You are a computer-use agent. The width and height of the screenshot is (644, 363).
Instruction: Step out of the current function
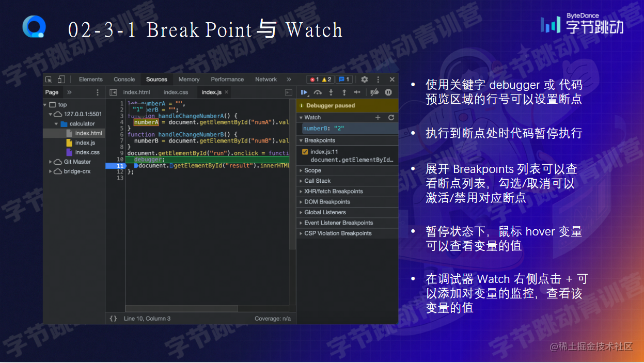tap(344, 92)
